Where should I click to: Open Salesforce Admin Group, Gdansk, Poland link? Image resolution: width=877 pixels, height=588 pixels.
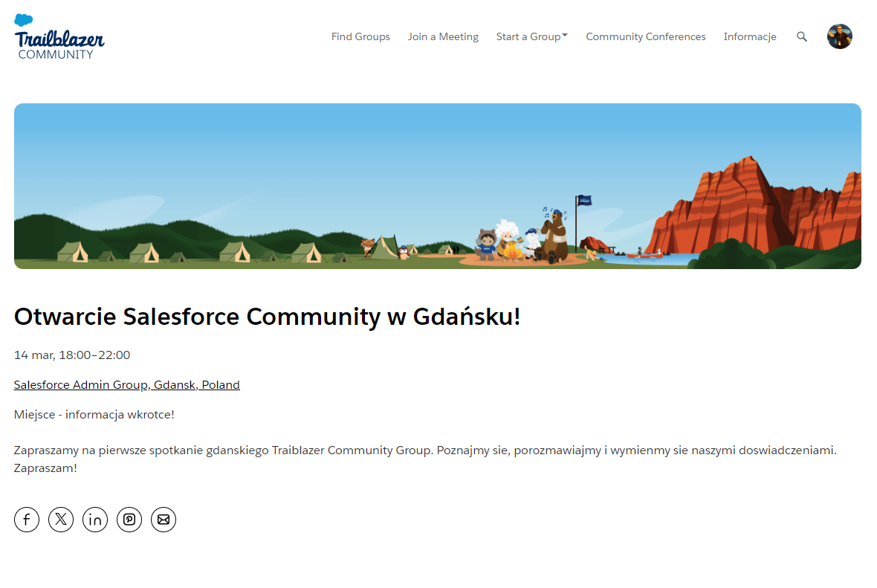pos(127,385)
